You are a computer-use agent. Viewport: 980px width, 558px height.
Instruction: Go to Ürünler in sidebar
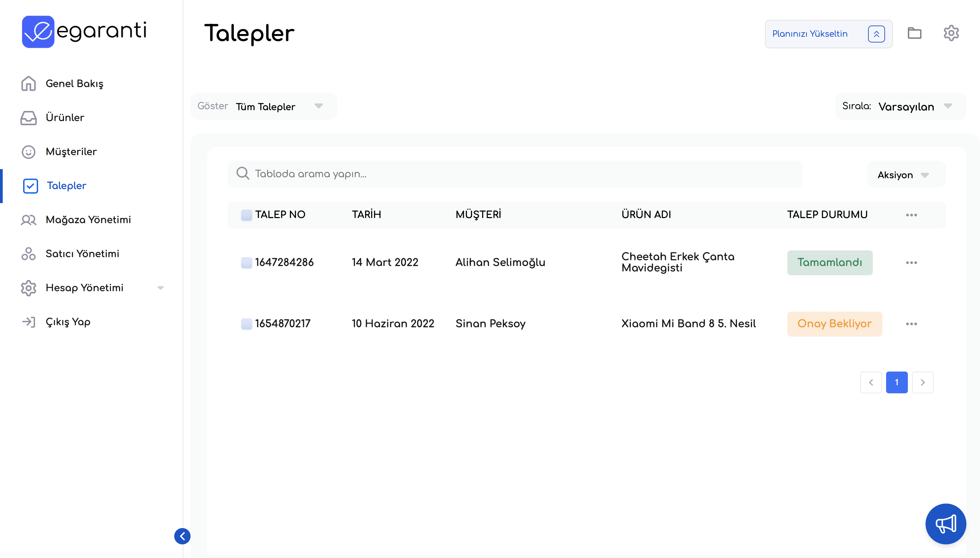point(64,118)
